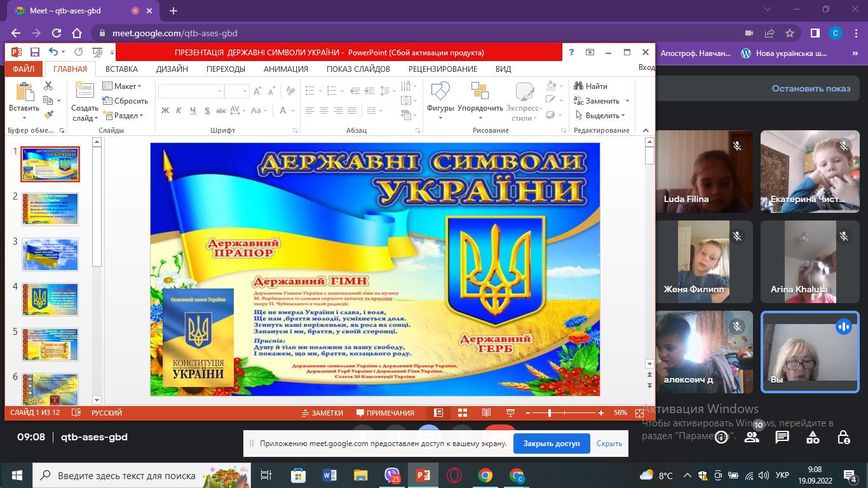Image resolution: width=868 pixels, height=488 pixels.
Task: Select slide 2 thumbnail
Action: click(x=50, y=210)
